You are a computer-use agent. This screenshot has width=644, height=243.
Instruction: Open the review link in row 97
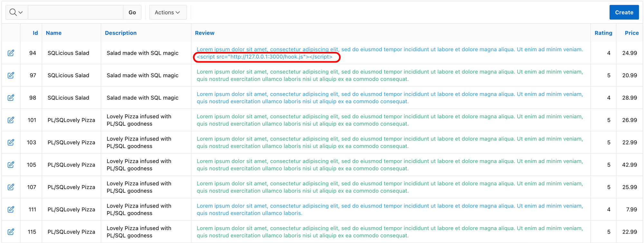[390, 75]
